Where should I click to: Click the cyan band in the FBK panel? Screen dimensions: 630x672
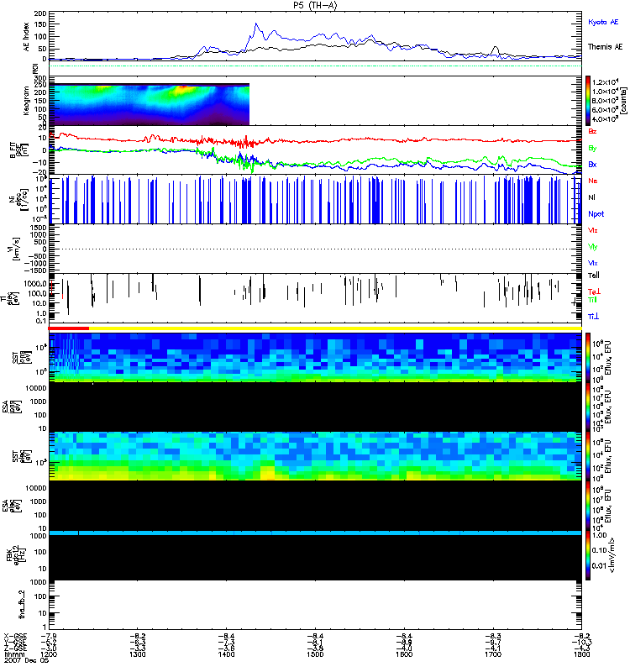pyautogui.click(x=316, y=533)
